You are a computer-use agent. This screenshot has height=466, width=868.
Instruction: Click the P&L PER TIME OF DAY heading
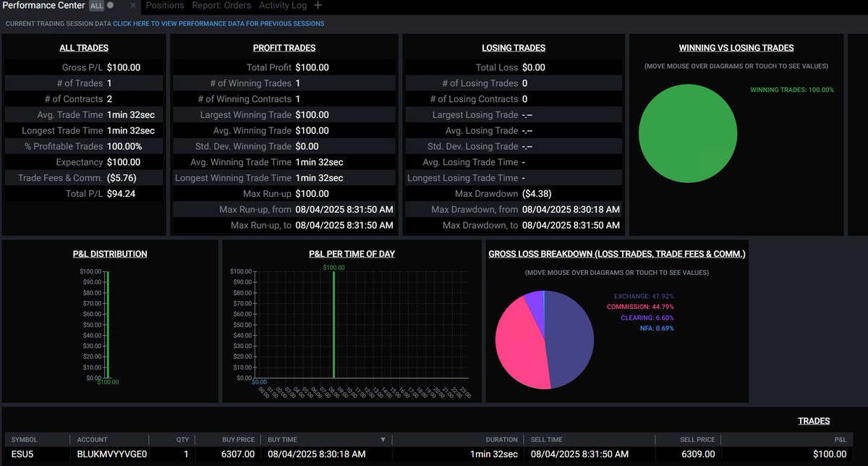[x=352, y=254]
